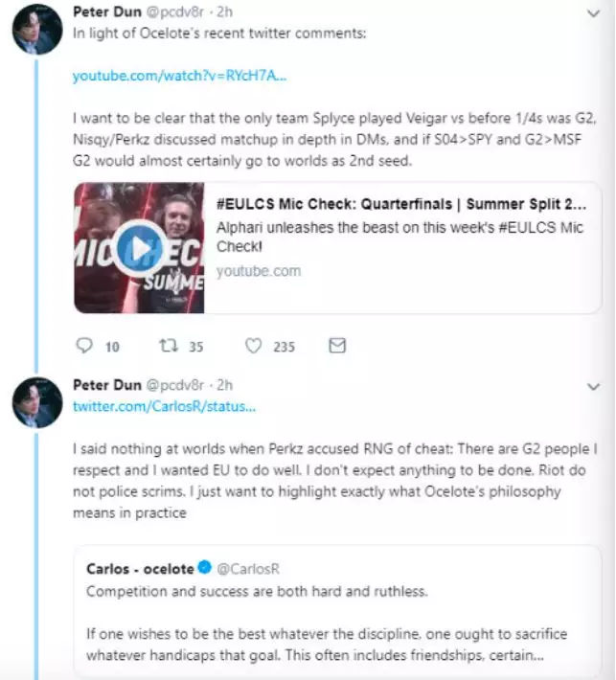Click the retweet icon under first tweet
616x680 pixels.
[x=167, y=347]
